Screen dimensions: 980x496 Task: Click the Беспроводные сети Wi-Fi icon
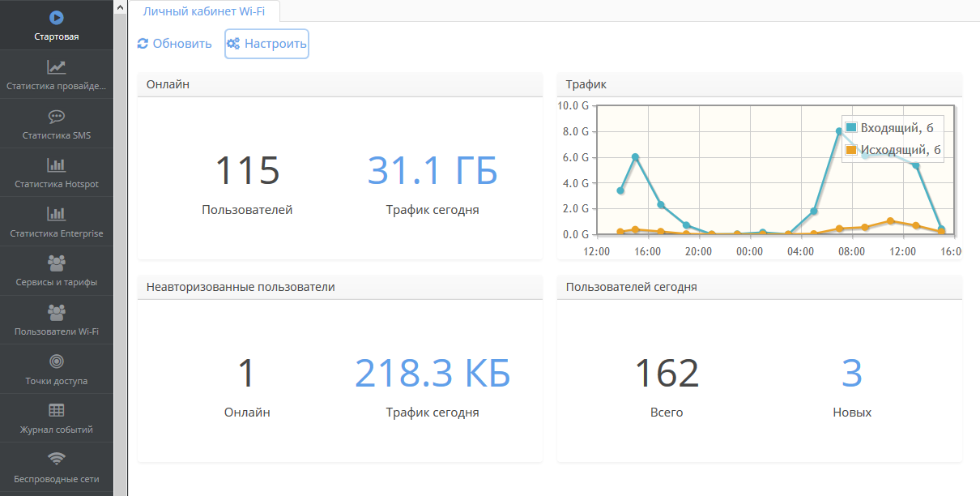coord(57,459)
